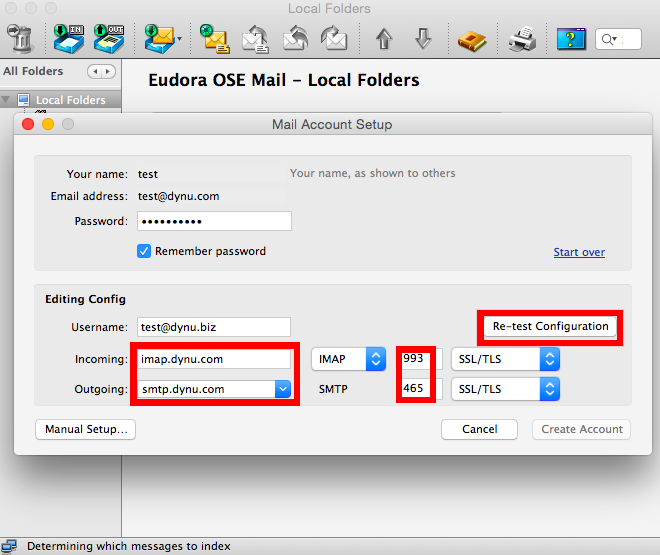
Task: Click the printer toolbar icon
Action: tap(522, 39)
